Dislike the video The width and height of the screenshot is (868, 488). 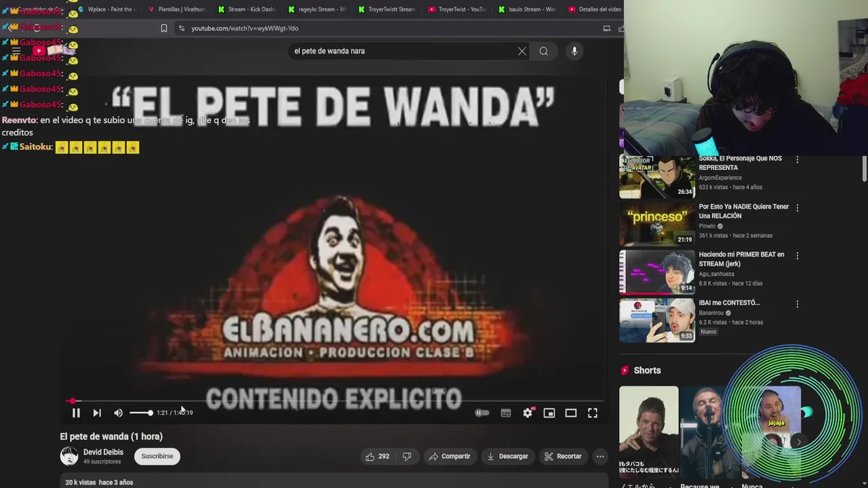tap(407, 456)
